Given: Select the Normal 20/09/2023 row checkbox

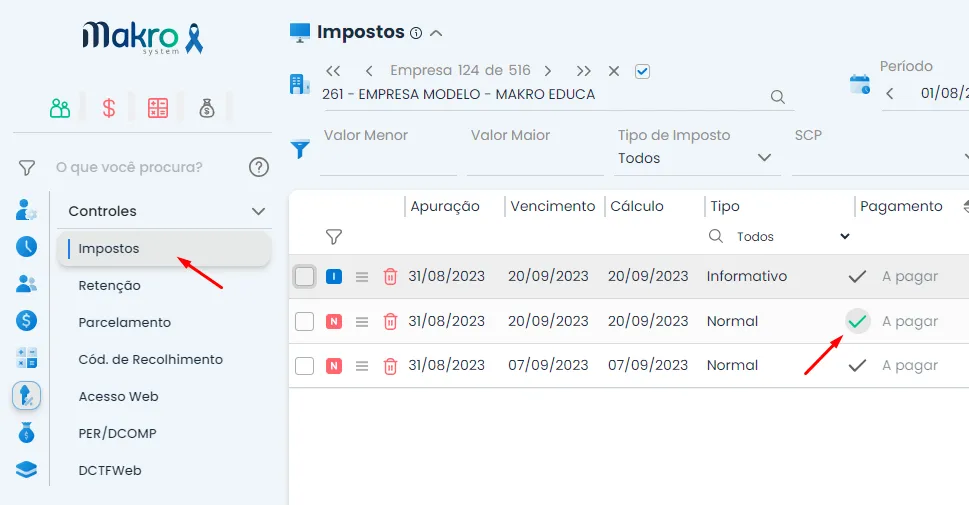Looking at the screenshot, I should pyautogui.click(x=304, y=321).
